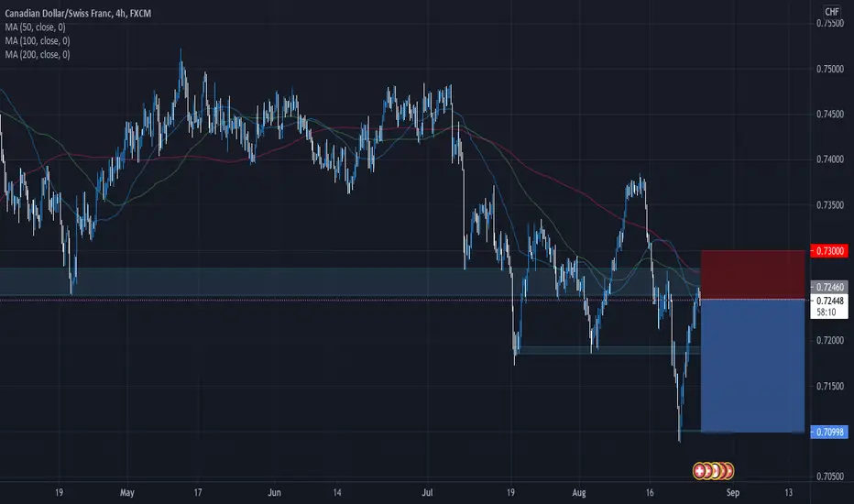854x504 pixels.
Task: Click the frontmost Swiss flag economic event icon
Action: 700,471
